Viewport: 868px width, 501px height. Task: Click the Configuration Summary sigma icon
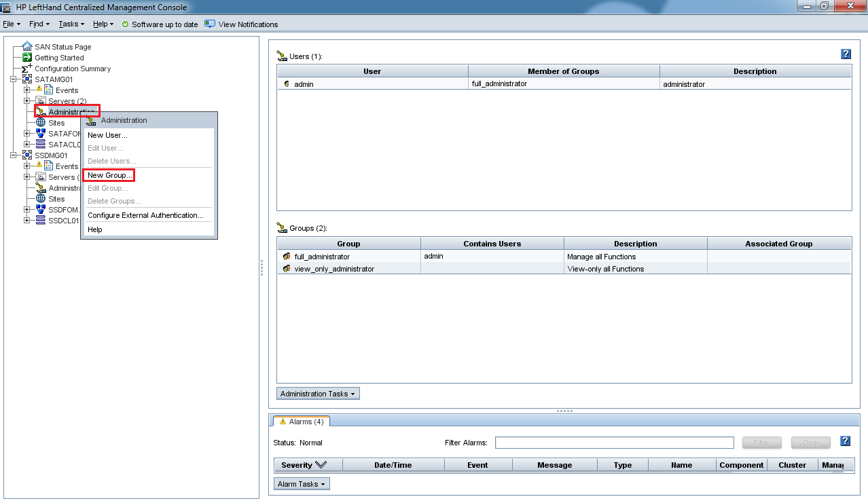click(x=27, y=69)
